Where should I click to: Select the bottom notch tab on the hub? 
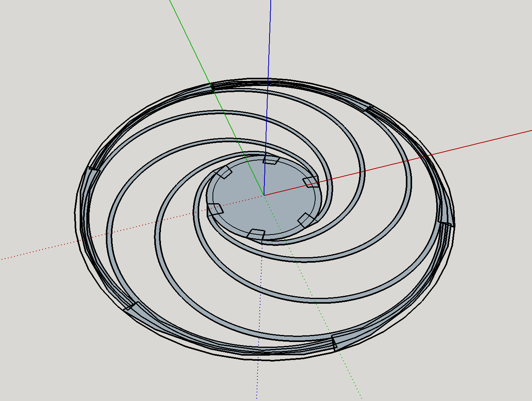click(256, 235)
